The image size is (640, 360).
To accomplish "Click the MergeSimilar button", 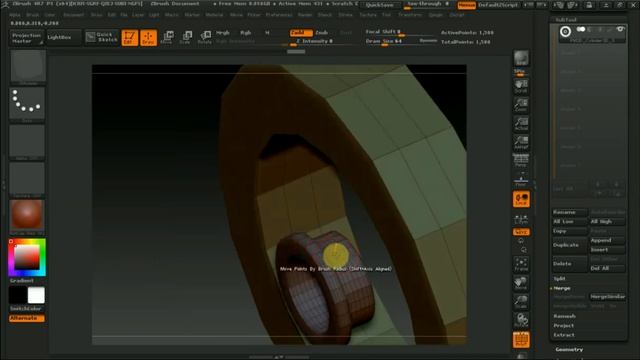I will click(607, 297).
